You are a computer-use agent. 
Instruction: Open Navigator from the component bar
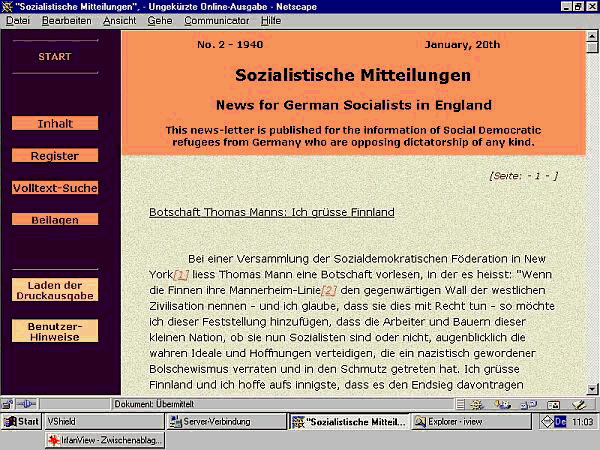(477, 404)
